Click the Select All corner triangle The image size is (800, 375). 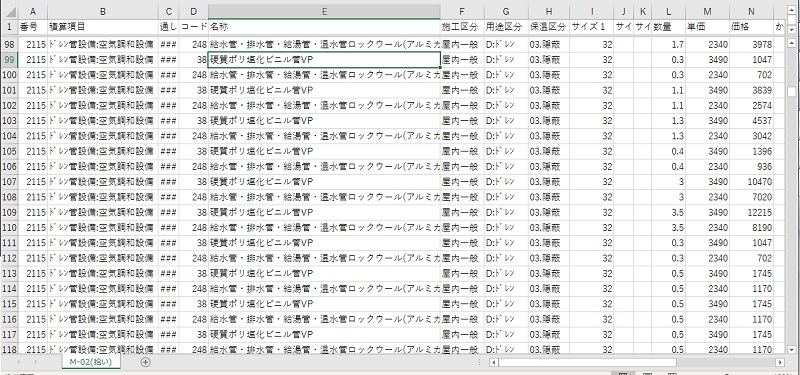(10, 12)
